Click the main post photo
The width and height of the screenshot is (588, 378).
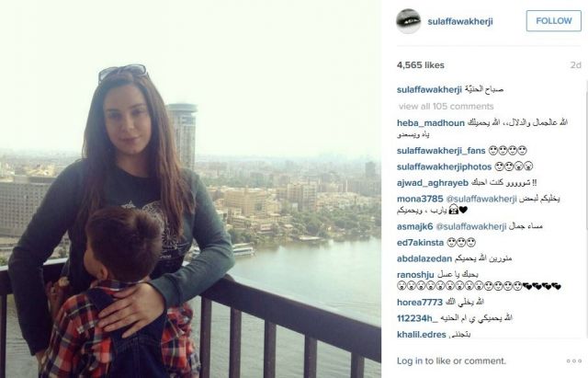(x=190, y=189)
